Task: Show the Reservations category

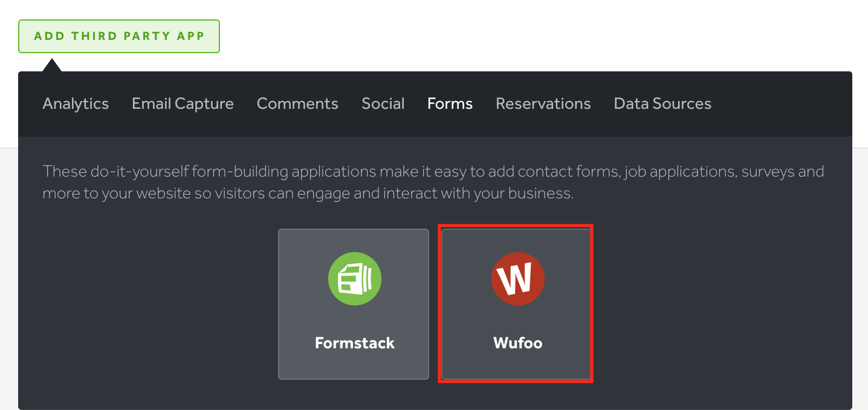Action: click(x=543, y=103)
